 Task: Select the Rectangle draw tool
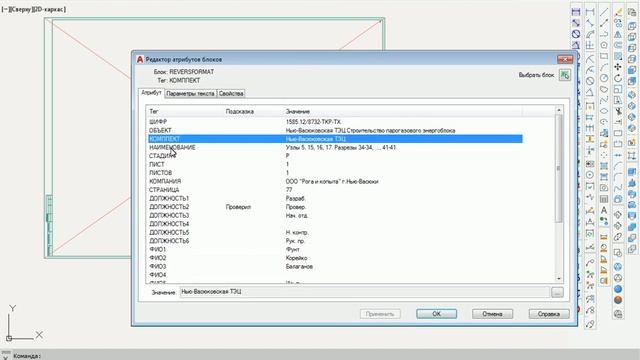coord(604,56)
